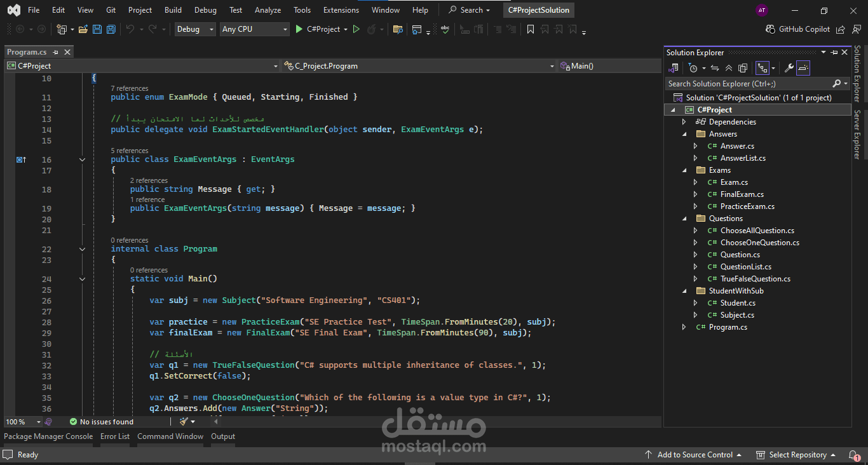Open the Debug configuration dropdown
This screenshot has height=465, width=868.
195,29
